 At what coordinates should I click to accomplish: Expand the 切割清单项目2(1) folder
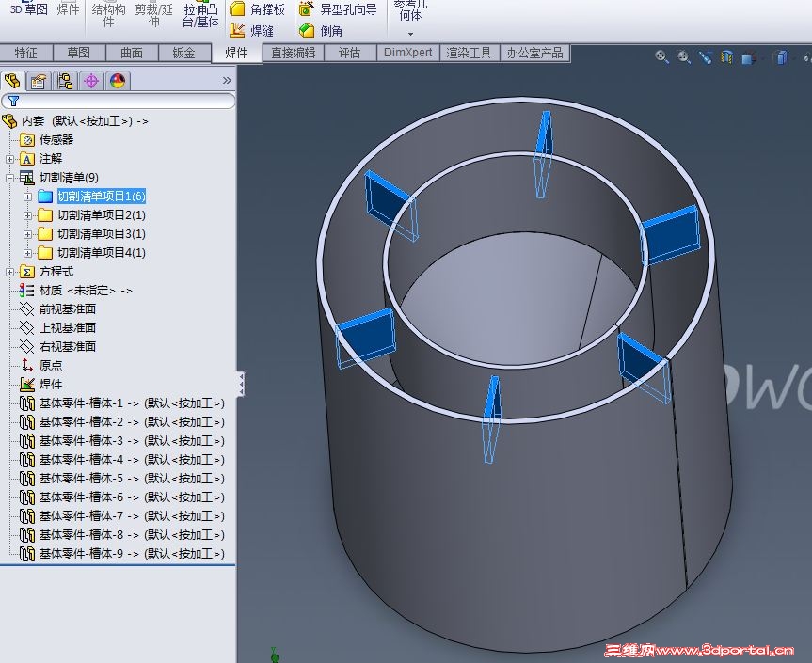pos(28,215)
